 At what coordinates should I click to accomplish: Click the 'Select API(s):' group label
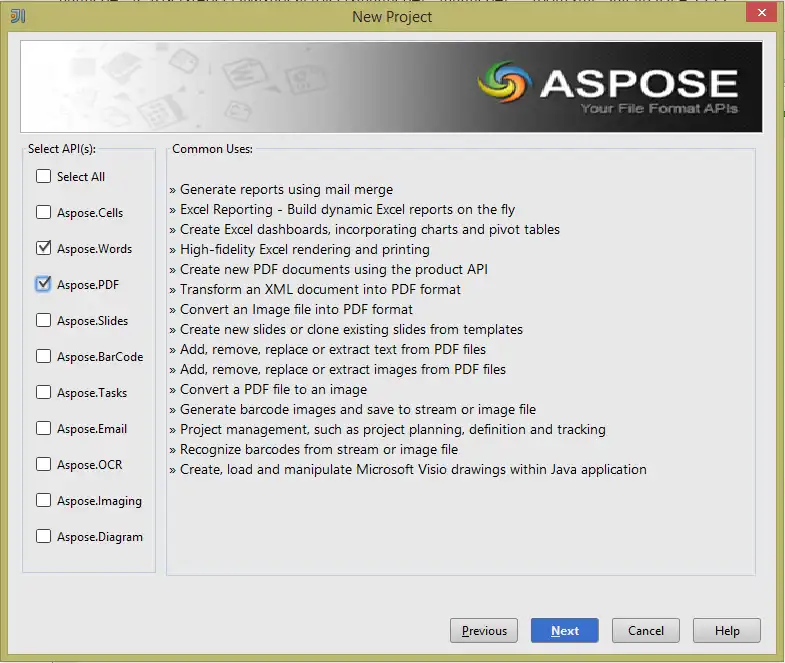click(62, 149)
